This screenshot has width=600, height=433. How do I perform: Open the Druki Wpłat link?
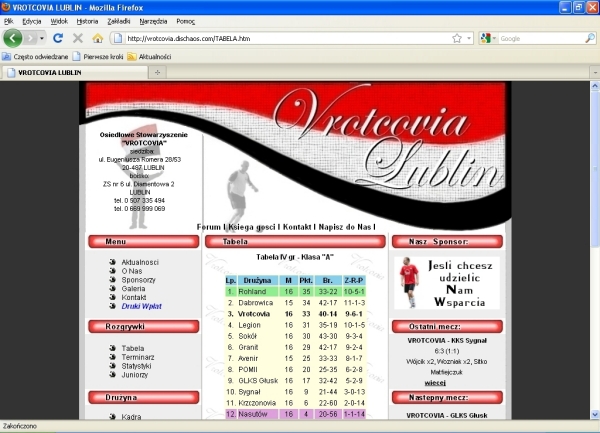[x=142, y=306]
